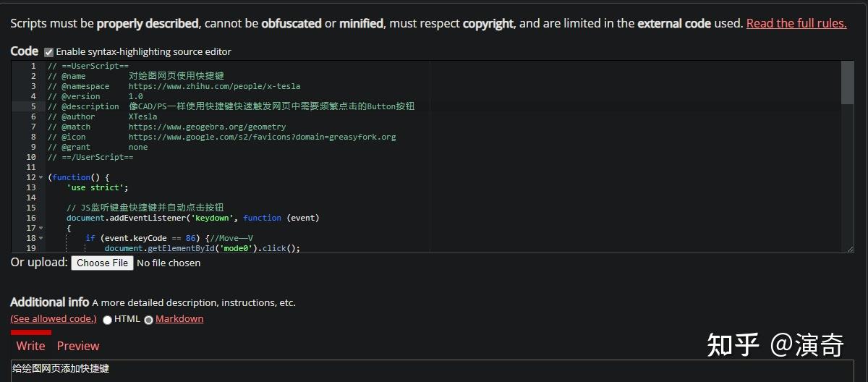This screenshot has width=868, height=382.
Task: Click the editor resize handle at corner
Action: 850,249
